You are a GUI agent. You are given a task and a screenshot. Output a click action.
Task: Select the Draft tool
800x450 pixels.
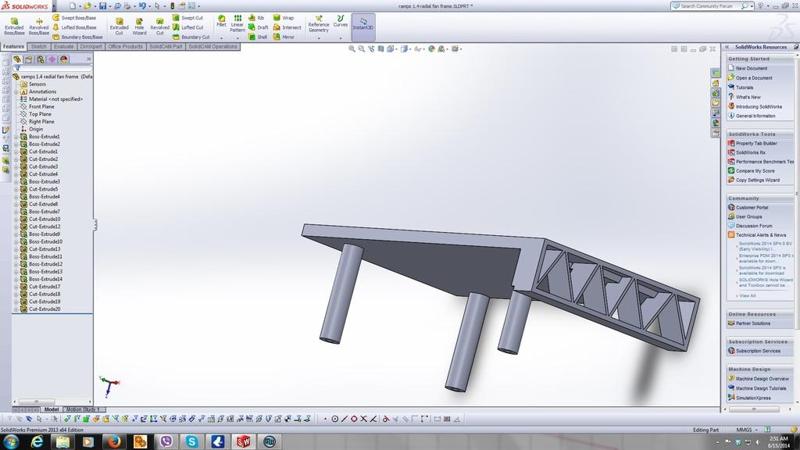coord(258,28)
